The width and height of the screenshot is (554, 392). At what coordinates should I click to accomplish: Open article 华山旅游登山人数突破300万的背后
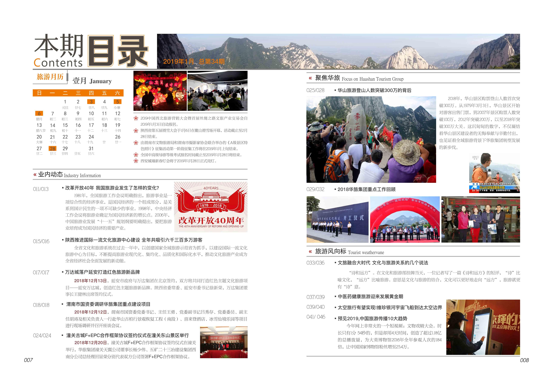[x=374, y=90]
